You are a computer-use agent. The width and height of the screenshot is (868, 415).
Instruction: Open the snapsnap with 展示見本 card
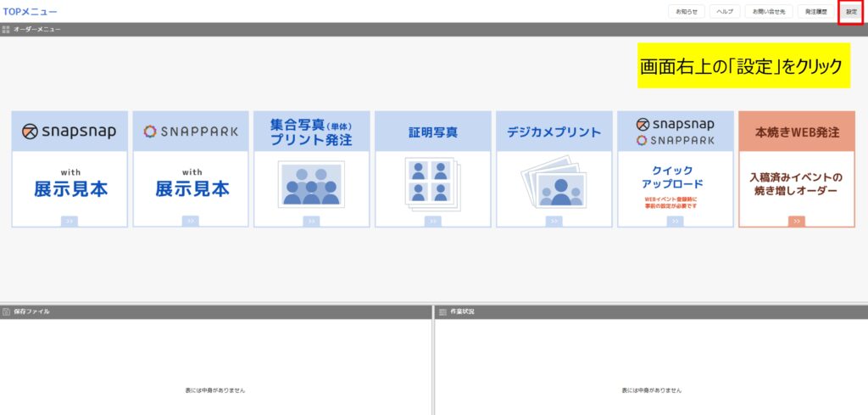[x=70, y=169]
